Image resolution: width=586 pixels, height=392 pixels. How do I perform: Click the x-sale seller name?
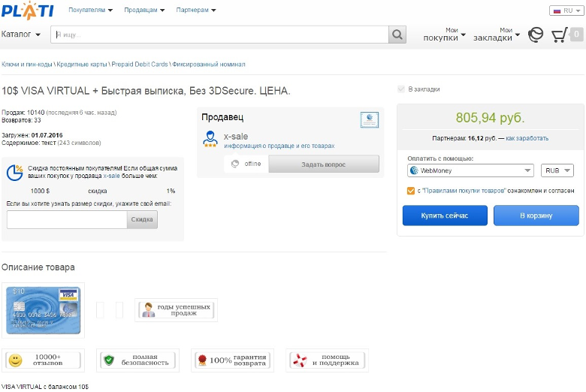(236, 137)
